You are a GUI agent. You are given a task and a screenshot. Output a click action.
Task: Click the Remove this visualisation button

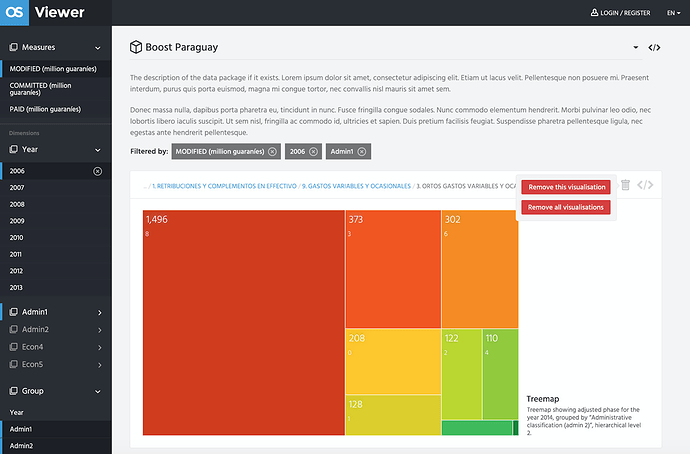click(x=566, y=187)
